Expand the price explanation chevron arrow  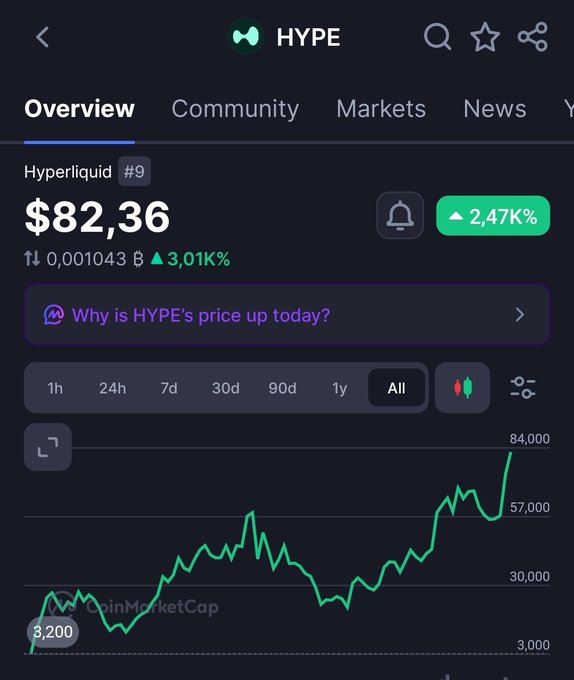[520, 315]
